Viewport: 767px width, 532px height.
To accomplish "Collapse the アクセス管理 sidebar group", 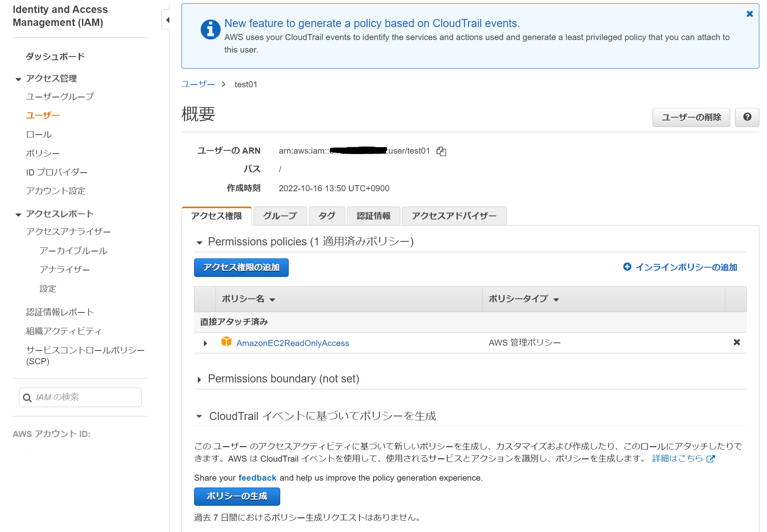I will point(18,79).
